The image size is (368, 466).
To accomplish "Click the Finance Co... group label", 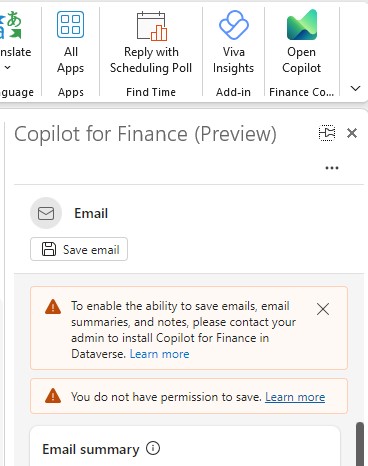I will pos(302,92).
